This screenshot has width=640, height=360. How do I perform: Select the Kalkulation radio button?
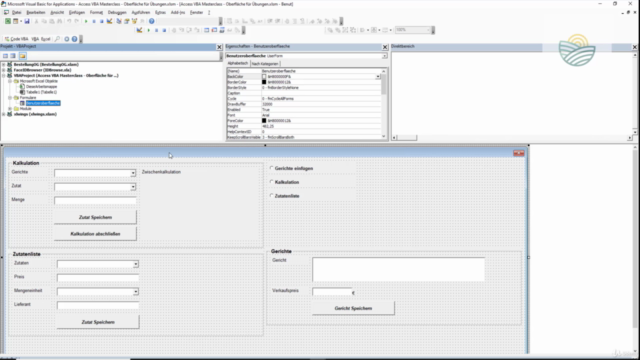pos(271,182)
